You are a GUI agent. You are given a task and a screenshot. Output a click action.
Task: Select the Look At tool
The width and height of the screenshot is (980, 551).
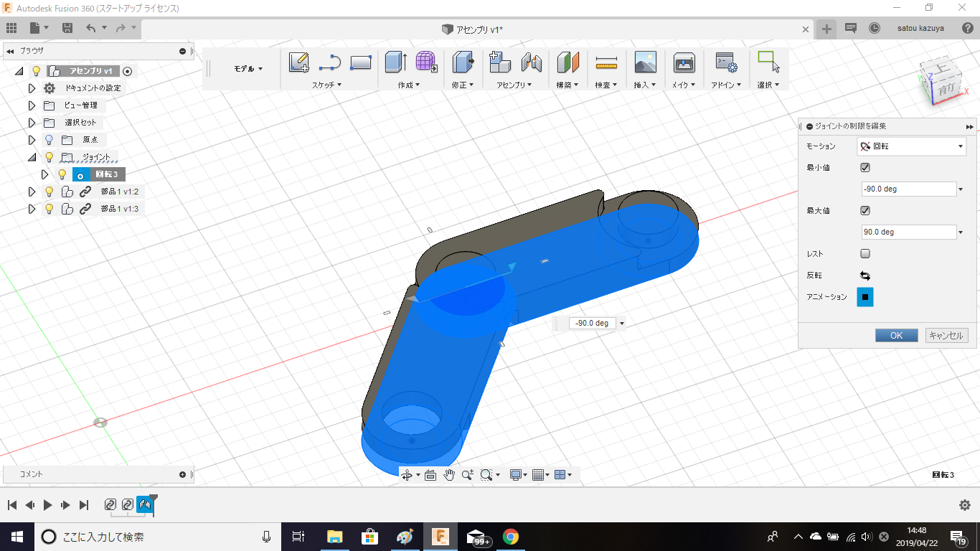click(430, 475)
